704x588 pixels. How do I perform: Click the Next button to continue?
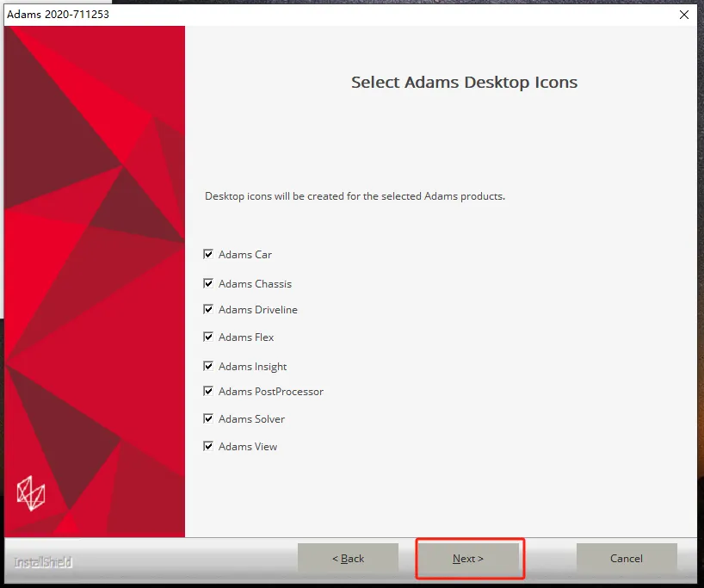click(x=468, y=559)
